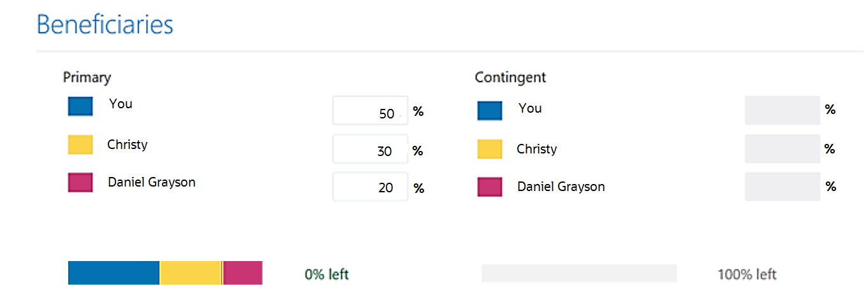Image resolution: width=868 pixels, height=305 pixels.
Task: Click the pink swatch for Primary Daniel Grayson
Action: [80, 183]
